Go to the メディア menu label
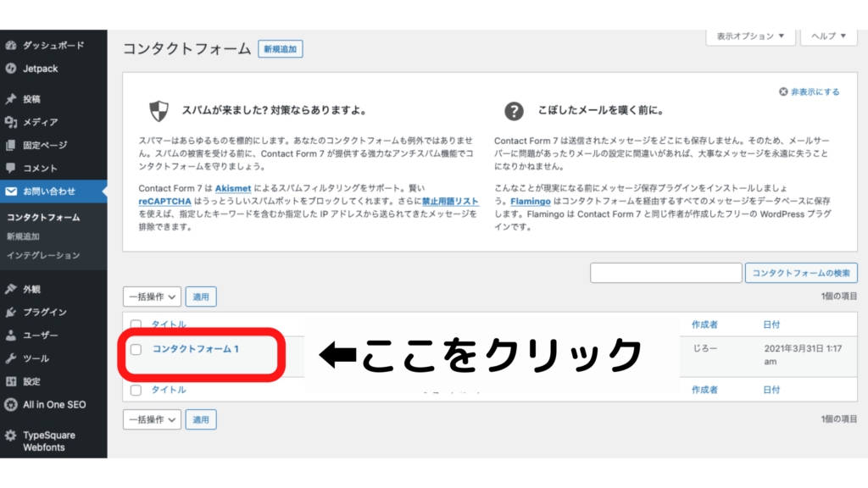Viewport: 868px width, 488px height. tap(41, 122)
